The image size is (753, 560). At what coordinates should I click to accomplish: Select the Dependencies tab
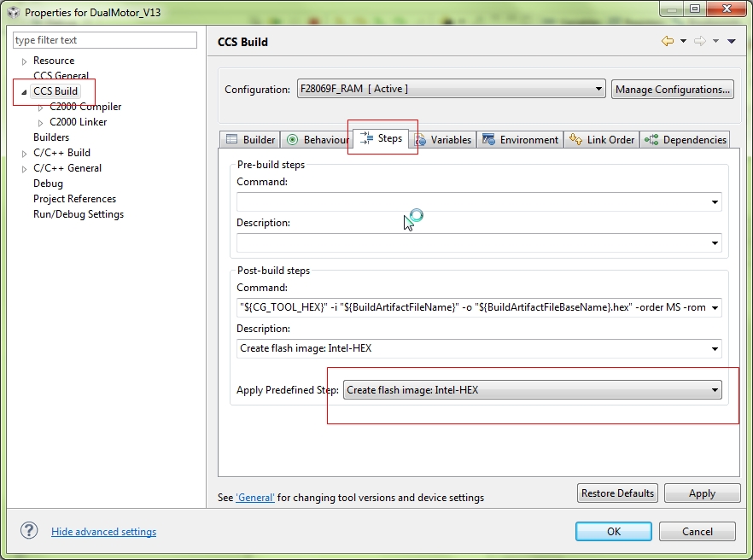[686, 140]
